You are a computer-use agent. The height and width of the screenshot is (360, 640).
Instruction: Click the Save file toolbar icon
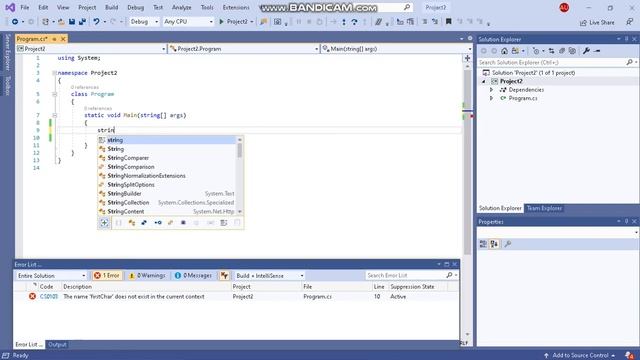pyautogui.click(x=72, y=22)
